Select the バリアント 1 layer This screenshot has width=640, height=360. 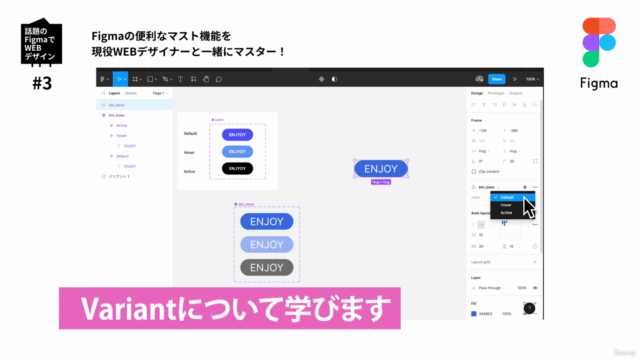pyautogui.click(x=135, y=176)
